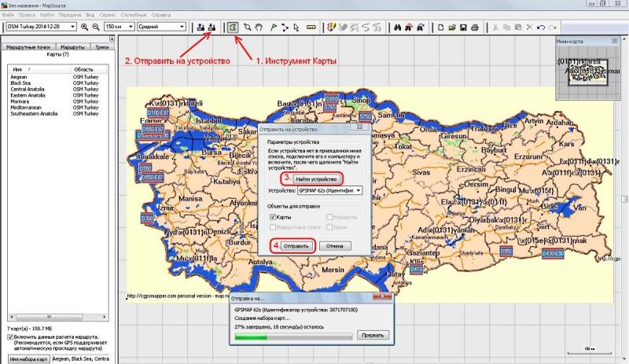Zoom out with the magnifier minus icon
629x364 pixels.
click(96, 27)
